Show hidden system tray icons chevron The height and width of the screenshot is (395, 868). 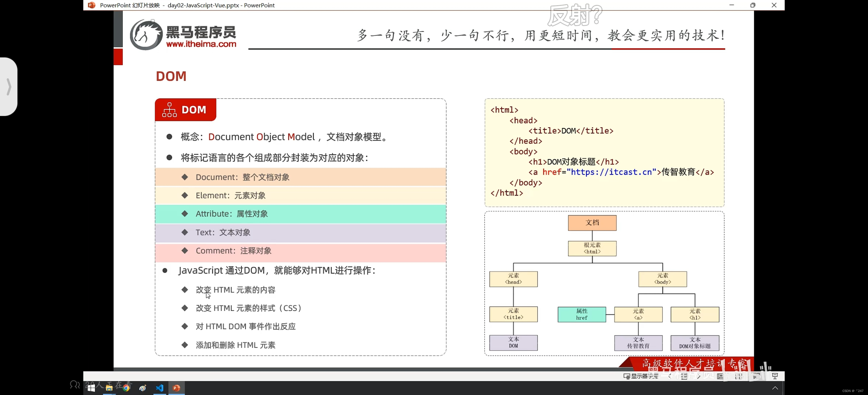(x=775, y=388)
